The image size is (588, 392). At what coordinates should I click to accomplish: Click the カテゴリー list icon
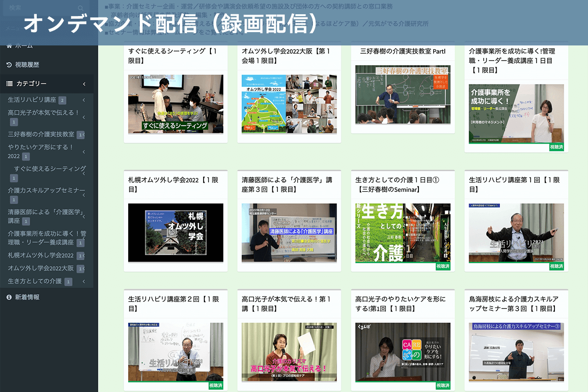pos(9,84)
